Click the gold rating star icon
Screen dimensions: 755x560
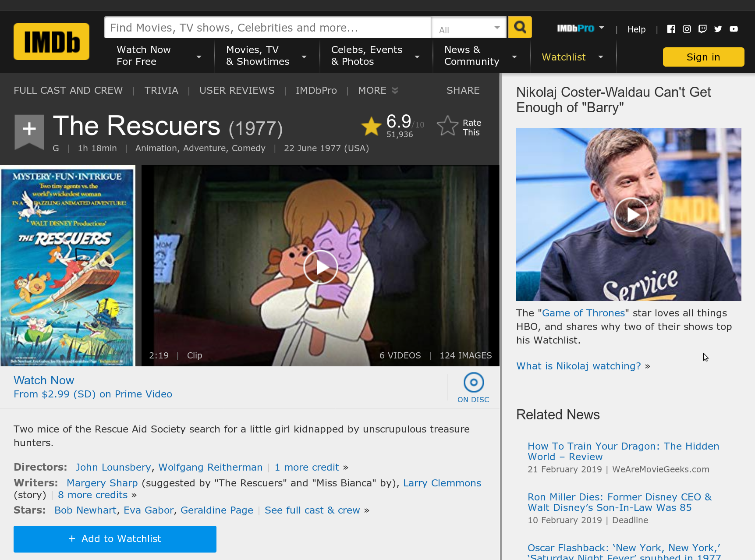(371, 126)
